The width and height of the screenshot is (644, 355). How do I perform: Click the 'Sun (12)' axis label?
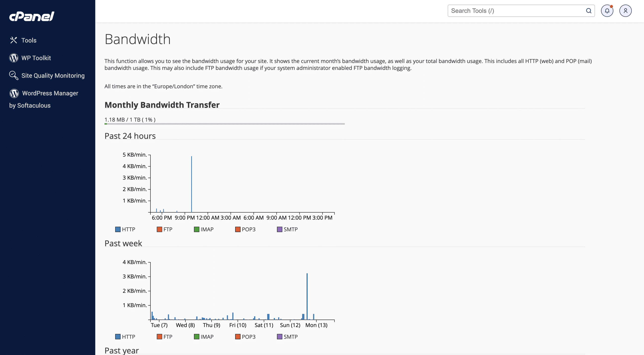(290, 325)
